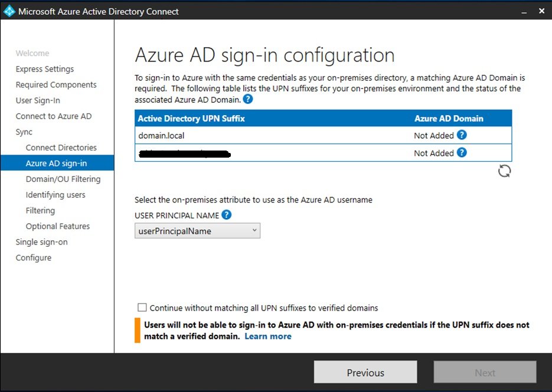Open the Connect to Azure AD step
Viewport: 552px width, 392px height.
point(54,116)
